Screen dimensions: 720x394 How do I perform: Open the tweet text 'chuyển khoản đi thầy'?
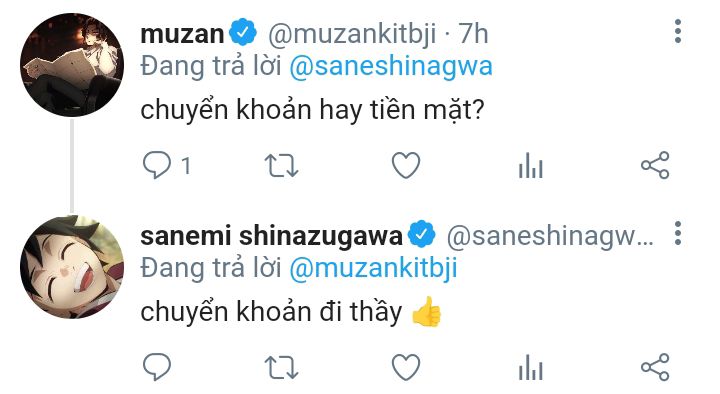[x=271, y=312]
